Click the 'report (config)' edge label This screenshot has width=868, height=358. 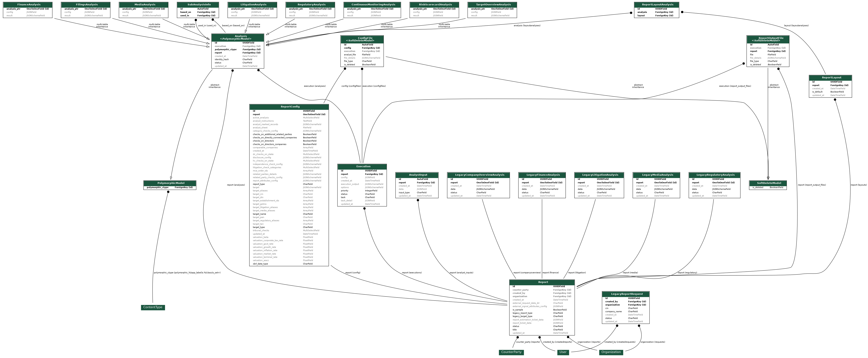(352, 273)
